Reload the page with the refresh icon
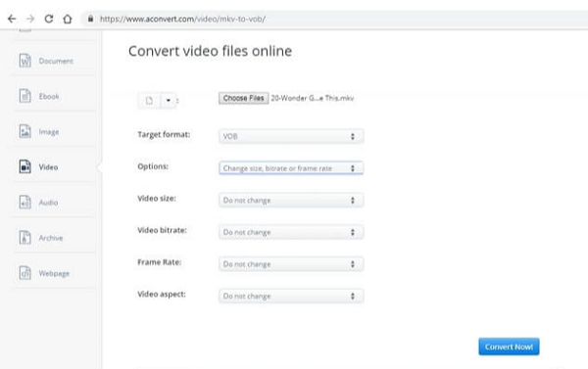Image resolution: width=588 pixels, height=369 pixels. [49, 19]
